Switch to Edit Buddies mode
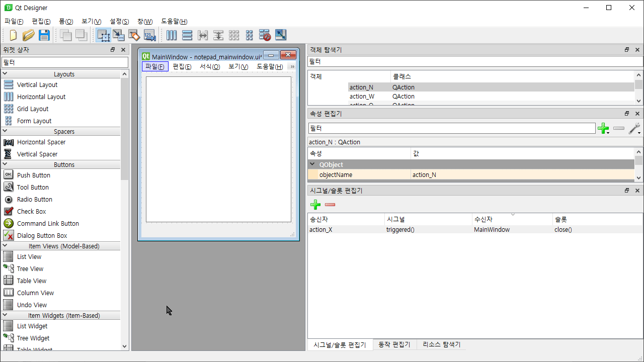The height and width of the screenshot is (362, 644). (x=134, y=35)
